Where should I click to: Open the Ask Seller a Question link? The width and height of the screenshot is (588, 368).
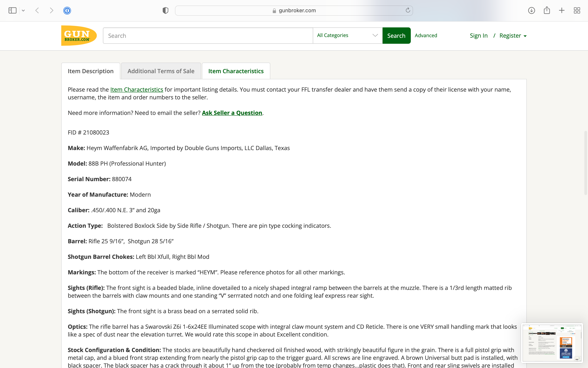point(232,113)
